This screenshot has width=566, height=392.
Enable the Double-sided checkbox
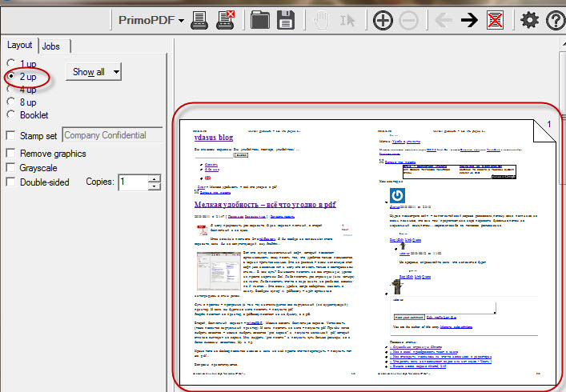coord(10,182)
